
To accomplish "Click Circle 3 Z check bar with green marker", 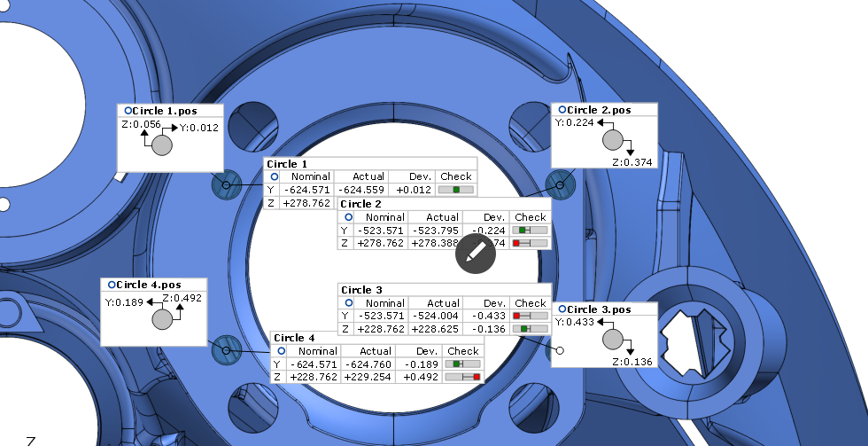I will 530,329.
